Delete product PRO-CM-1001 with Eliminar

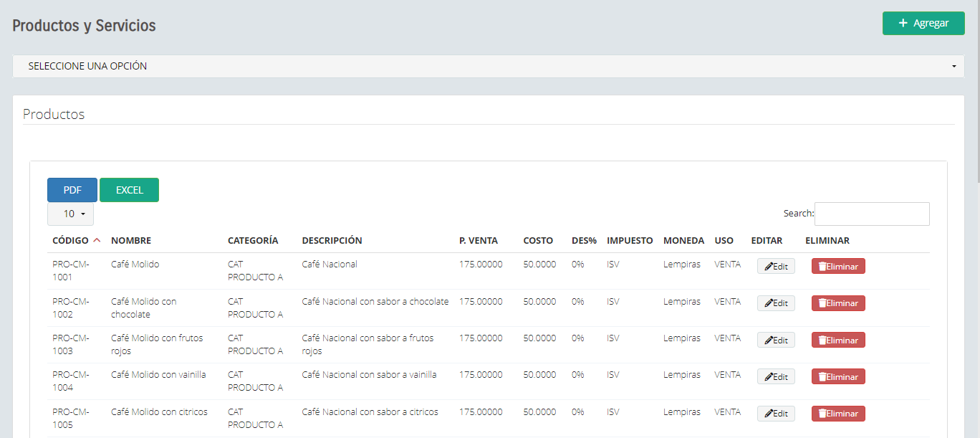pyautogui.click(x=838, y=266)
